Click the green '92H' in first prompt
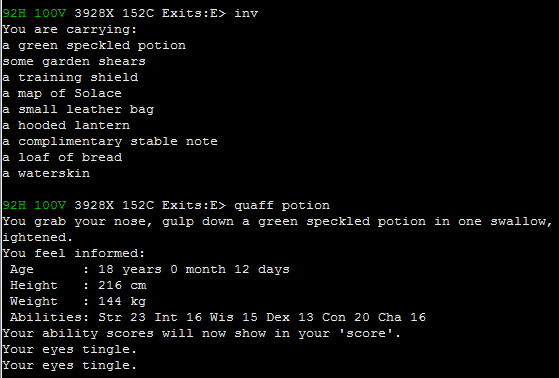The image size is (559, 378). (x=14, y=13)
